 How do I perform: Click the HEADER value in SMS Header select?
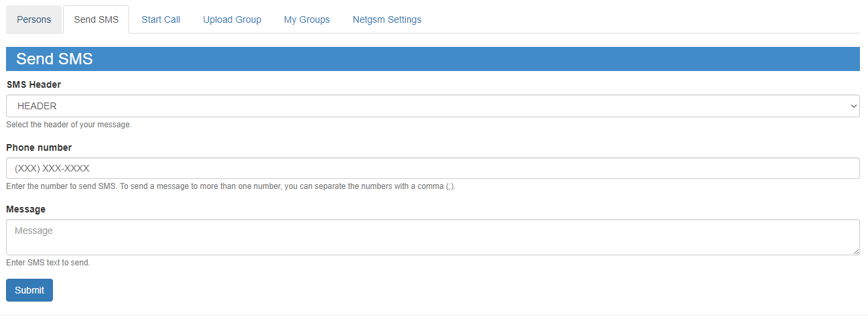[x=38, y=106]
